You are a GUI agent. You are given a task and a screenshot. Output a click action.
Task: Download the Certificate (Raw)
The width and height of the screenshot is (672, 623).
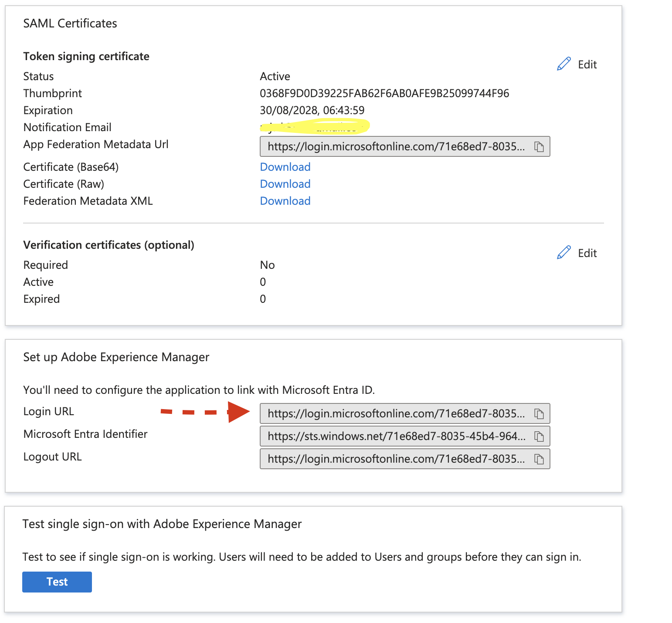pyautogui.click(x=285, y=184)
